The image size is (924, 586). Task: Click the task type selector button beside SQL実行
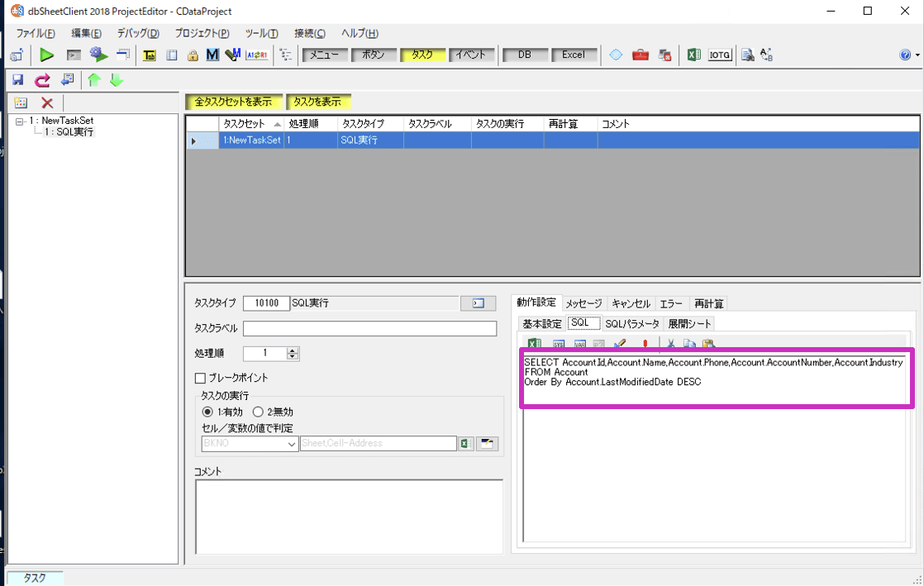click(478, 303)
